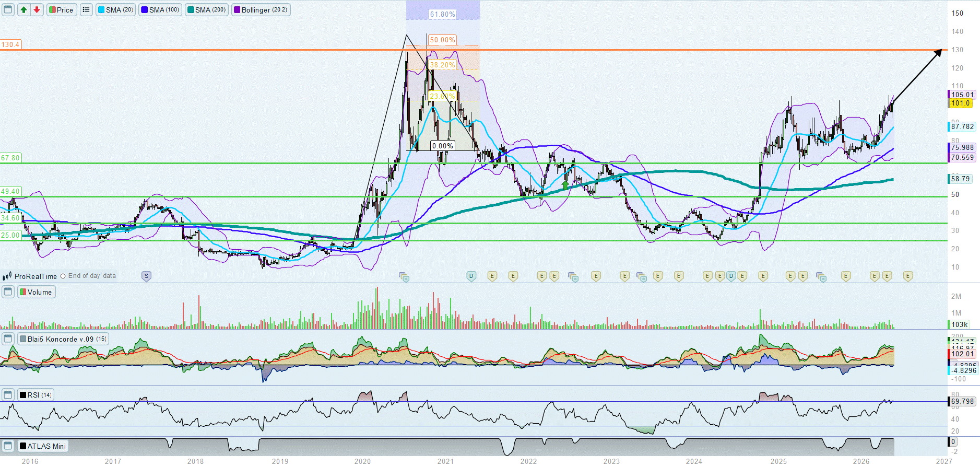Open the indicator list icon

click(x=86, y=10)
